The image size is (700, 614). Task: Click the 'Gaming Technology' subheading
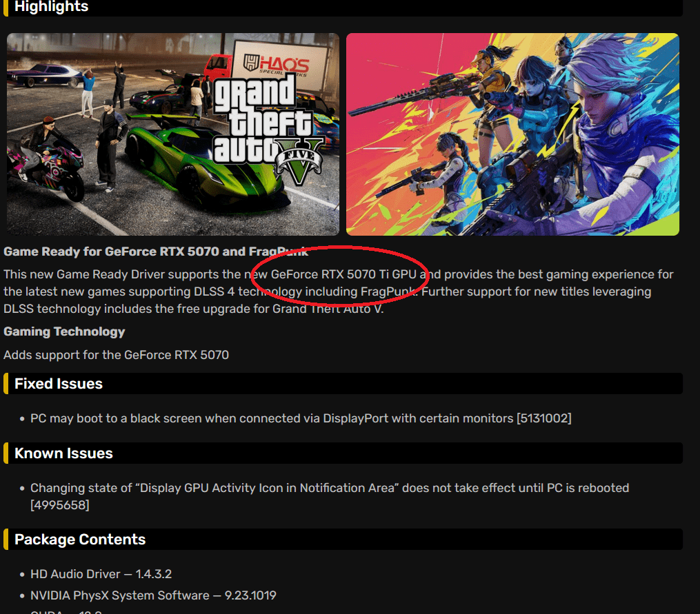click(x=64, y=331)
